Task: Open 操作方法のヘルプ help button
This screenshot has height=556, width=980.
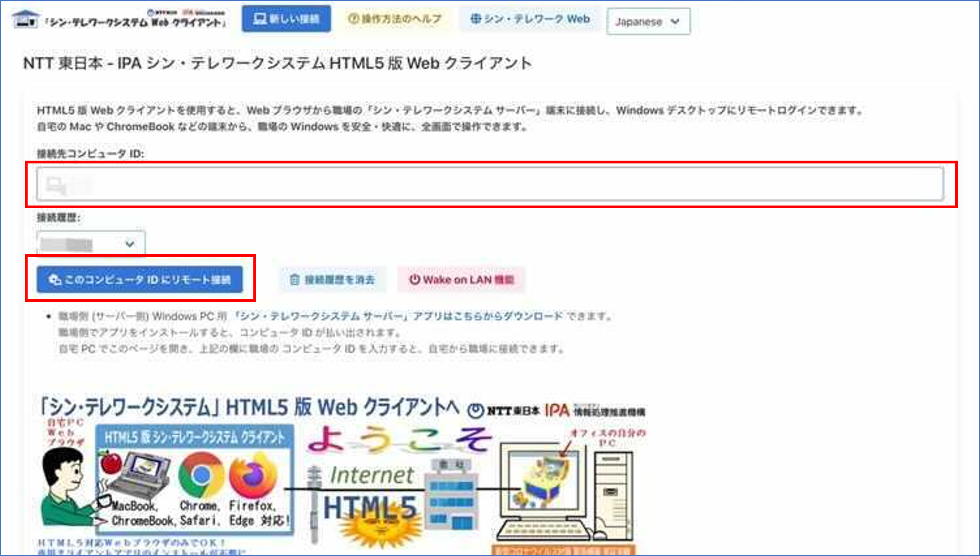Action: (x=395, y=19)
